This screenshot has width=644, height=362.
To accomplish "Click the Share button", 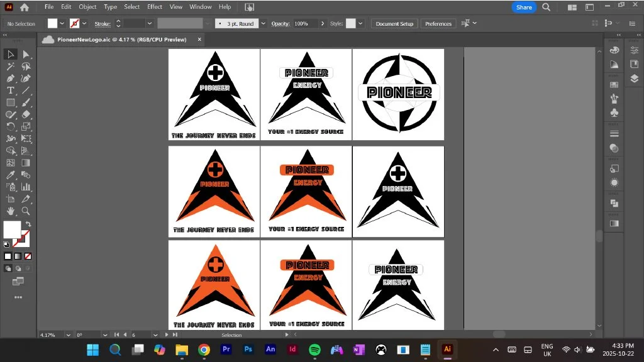I will [x=524, y=8].
